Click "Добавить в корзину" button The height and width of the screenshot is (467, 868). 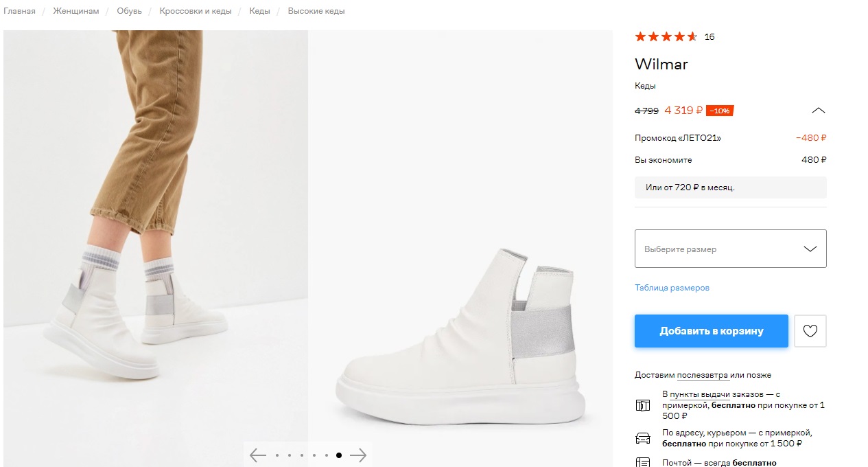tap(712, 331)
